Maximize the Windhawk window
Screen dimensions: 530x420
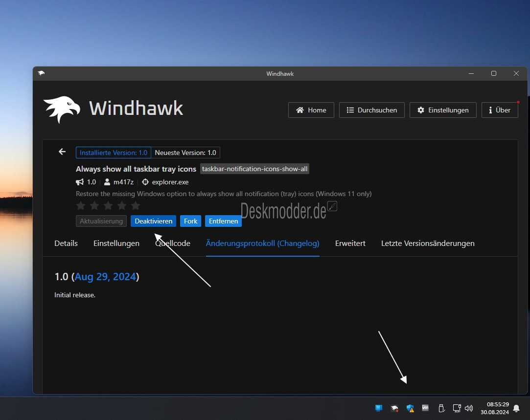tap(494, 74)
